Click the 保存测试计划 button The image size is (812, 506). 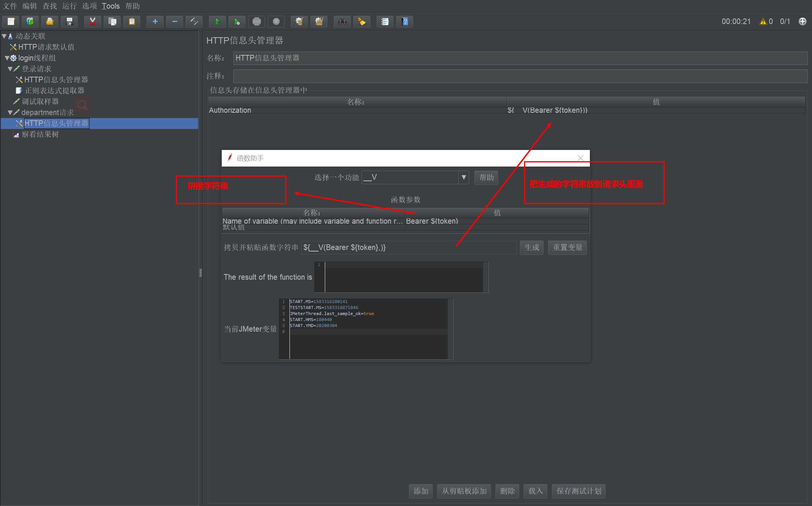click(x=579, y=491)
